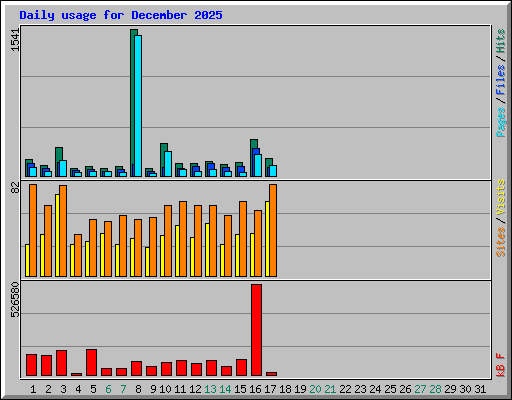Click the day 29 x-axis label
Viewport: 512px width, 400px height.
coord(450,389)
